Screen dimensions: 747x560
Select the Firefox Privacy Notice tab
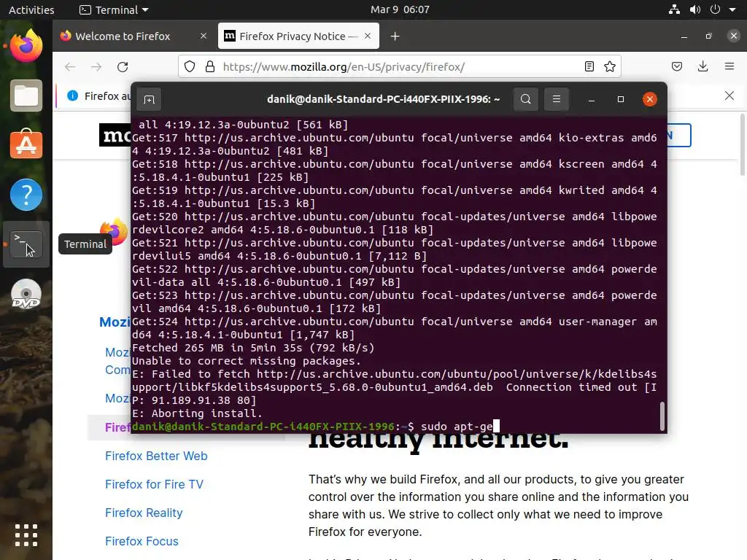coord(298,36)
